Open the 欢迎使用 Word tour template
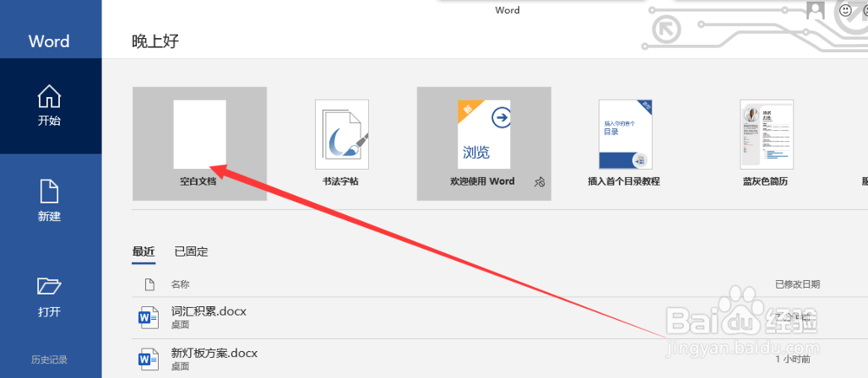The image size is (868, 378). (x=483, y=144)
